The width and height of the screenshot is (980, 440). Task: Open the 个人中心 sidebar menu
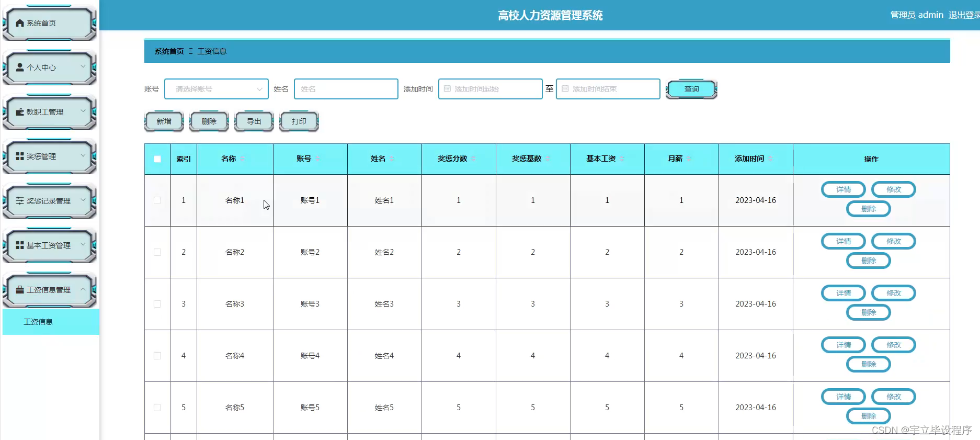50,67
